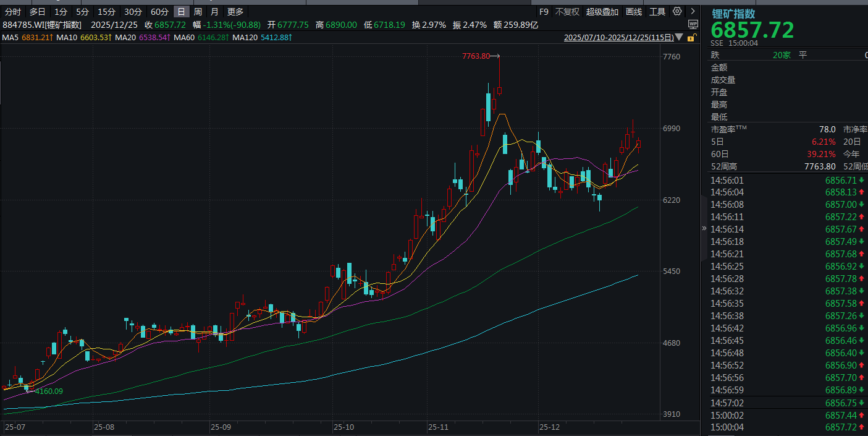Image resolution: width=868 pixels, height=436 pixels.
Task: Select the 周 weekly period tab
Action: pos(198,12)
